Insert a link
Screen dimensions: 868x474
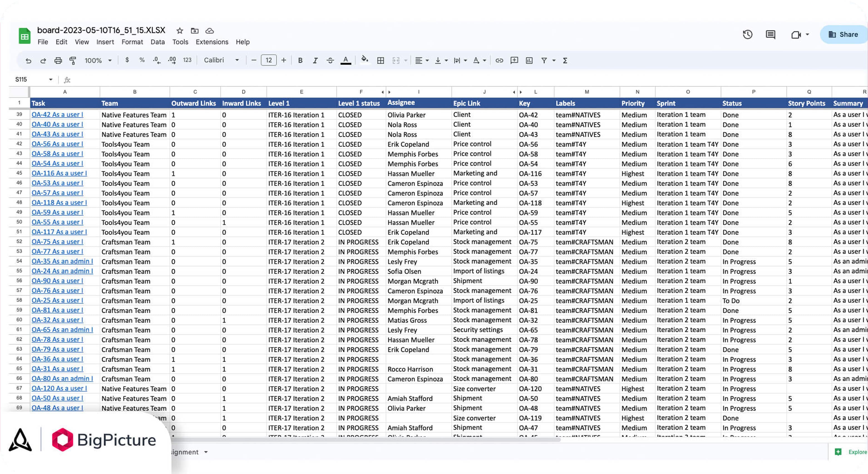499,61
